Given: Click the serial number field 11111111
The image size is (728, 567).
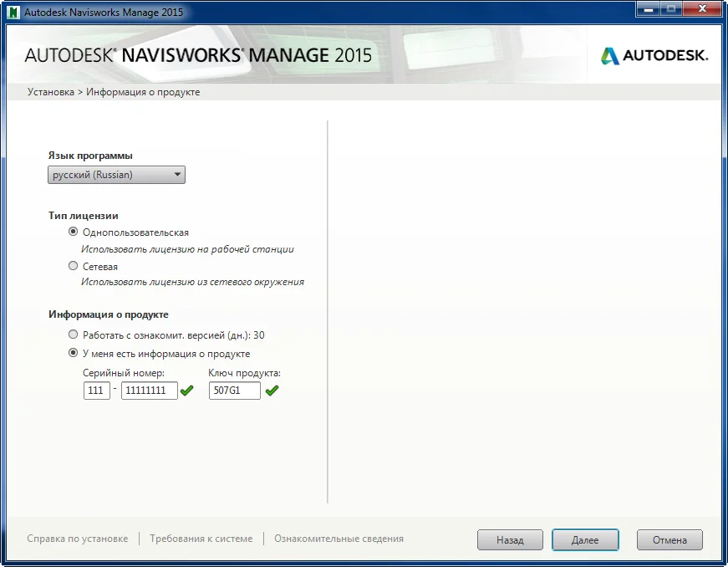Looking at the screenshot, I should coord(149,391).
